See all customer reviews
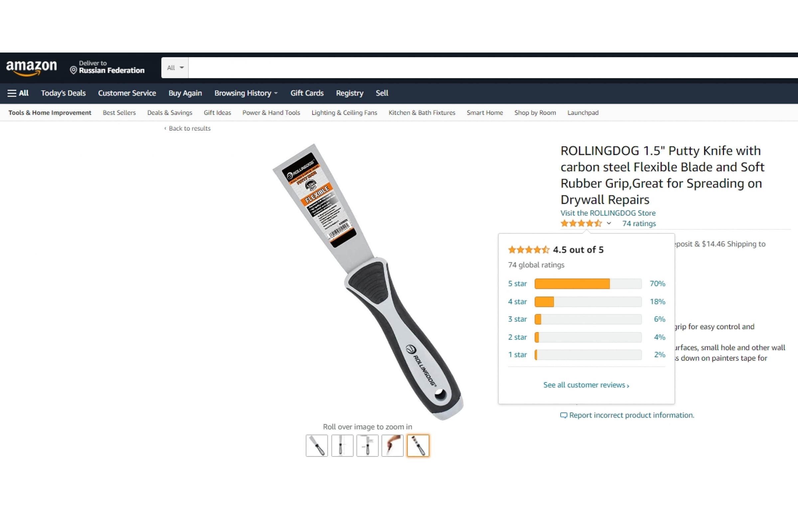 (586, 385)
